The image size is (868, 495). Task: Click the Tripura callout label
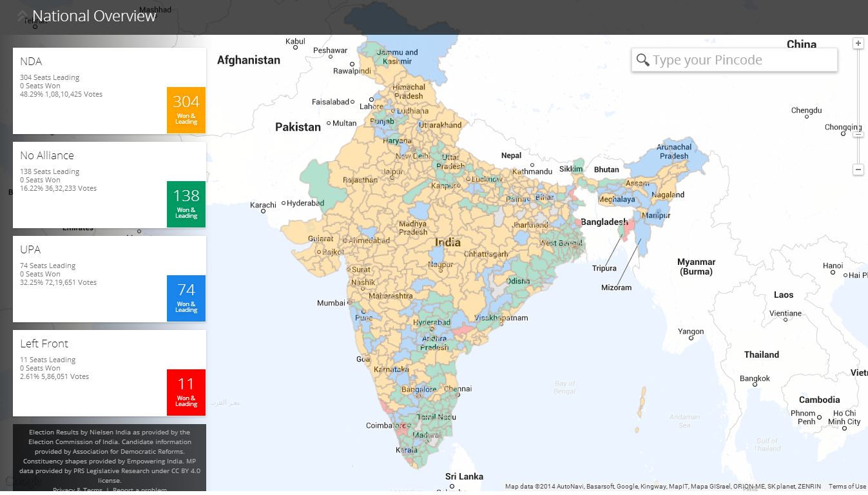pos(604,268)
